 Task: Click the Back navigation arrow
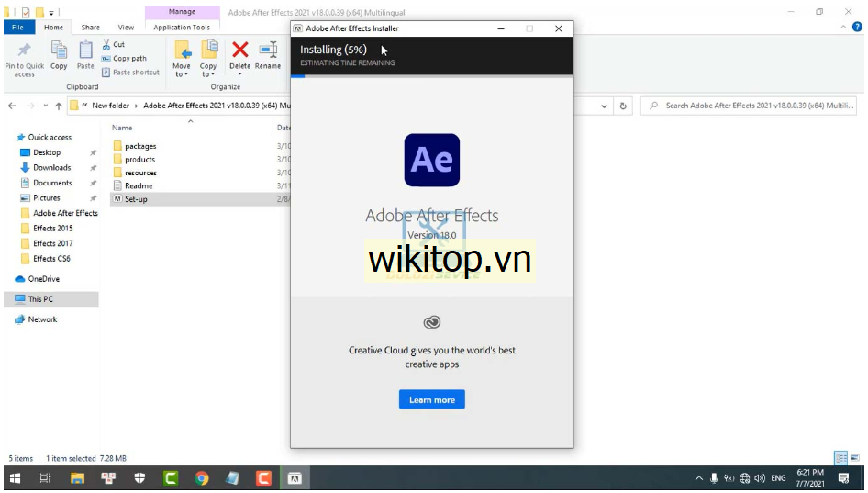click(x=12, y=106)
